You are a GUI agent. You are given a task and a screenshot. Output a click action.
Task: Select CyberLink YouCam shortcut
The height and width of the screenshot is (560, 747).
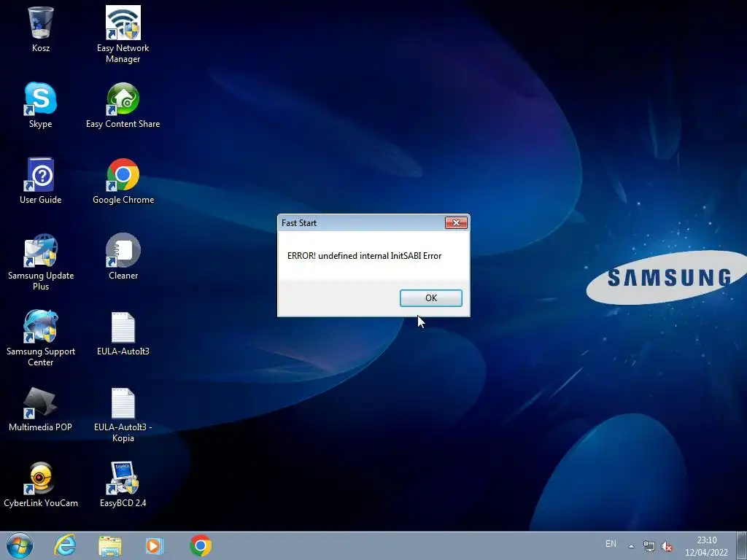[41, 484]
